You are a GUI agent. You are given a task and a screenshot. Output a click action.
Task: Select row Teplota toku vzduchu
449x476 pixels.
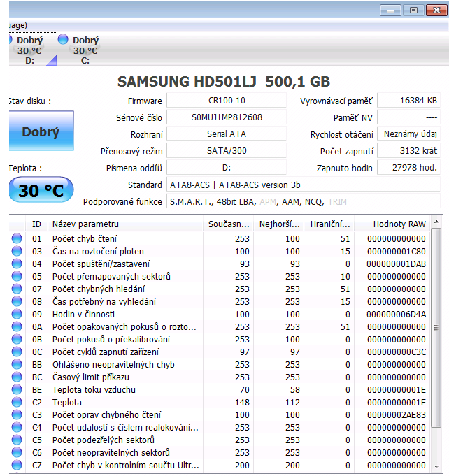coord(220,390)
